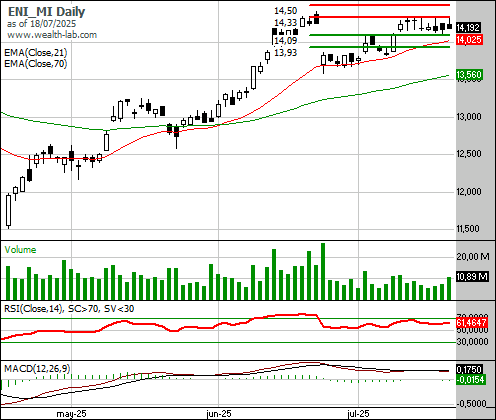Select the MACD(12,26,9) indicator label
Image resolution: width=496 pixels, height=420 pixels.
pyautogui.click(x=37, y=368)
